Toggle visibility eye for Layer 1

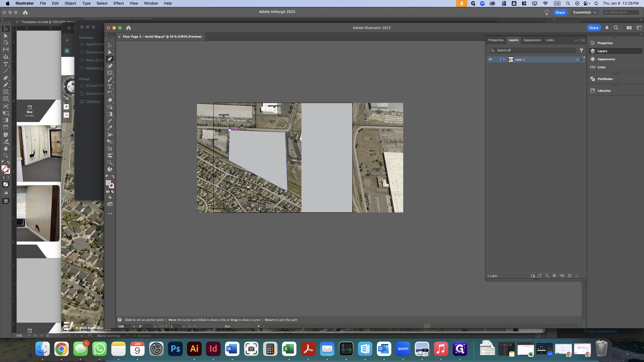[490, 59]
